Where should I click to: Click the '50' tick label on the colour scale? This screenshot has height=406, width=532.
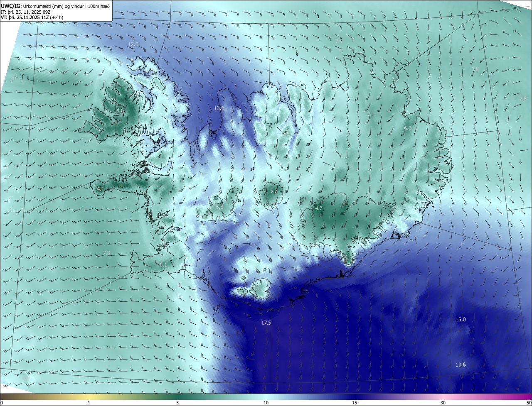[529, 403]
